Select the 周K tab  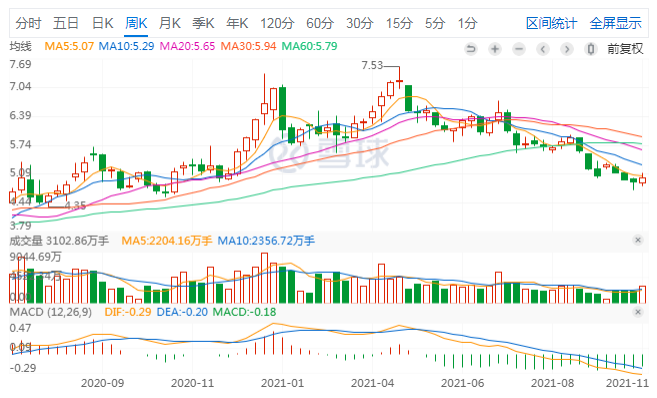(136, 23)
